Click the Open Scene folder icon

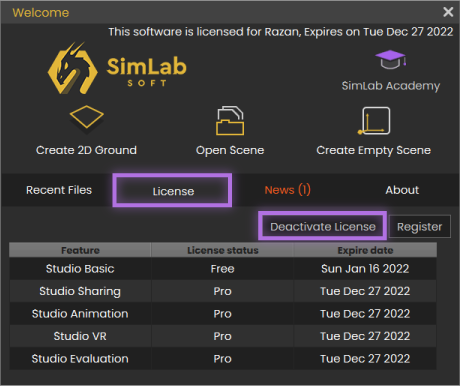pos(230,120)
